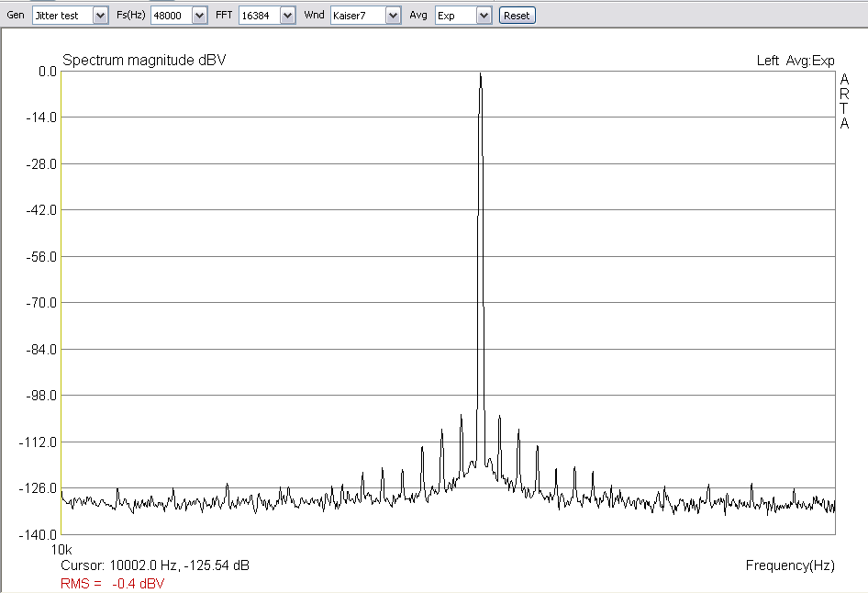This screenshot has width=868, height=593.
Task: Click the -56.0 axis label
Action: coord(41,257)
